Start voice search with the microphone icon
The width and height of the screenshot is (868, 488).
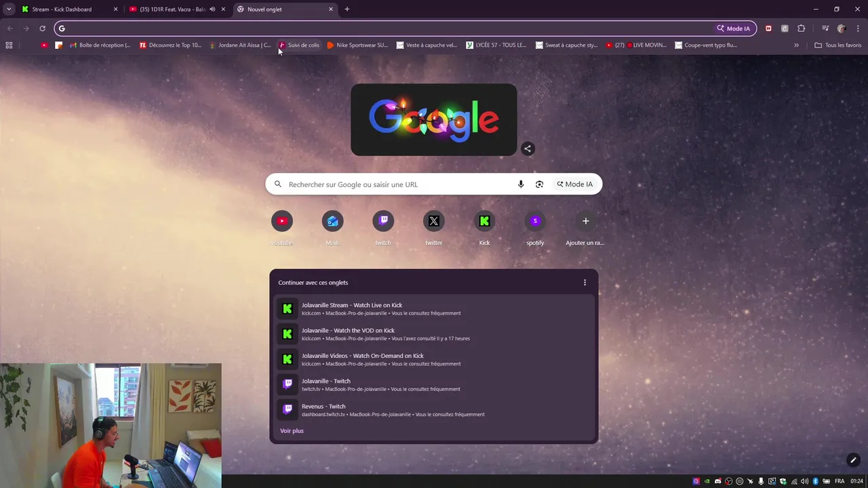tap(521, 184)
